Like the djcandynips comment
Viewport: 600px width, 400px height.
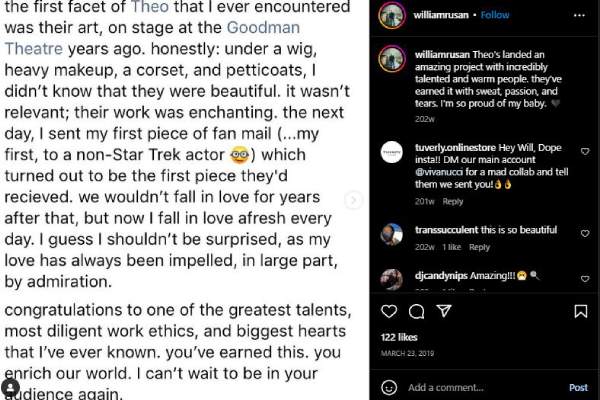tap(585, 273)
